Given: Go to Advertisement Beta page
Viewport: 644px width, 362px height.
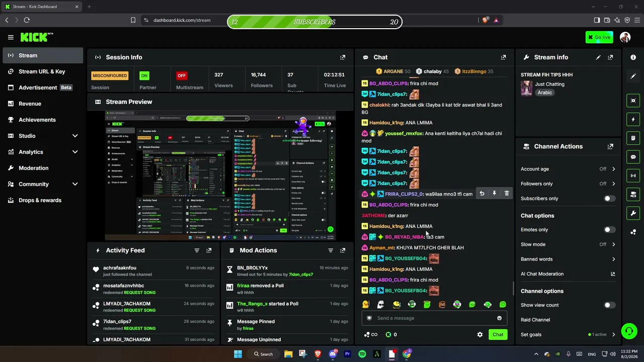Looking at the screenshot, I should pos(43,87).
